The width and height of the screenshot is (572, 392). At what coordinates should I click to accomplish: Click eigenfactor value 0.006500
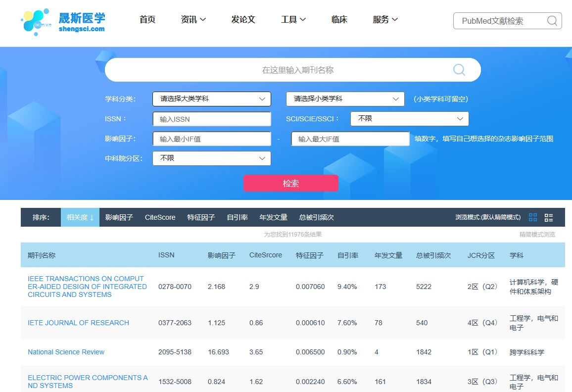coord(310,352)
